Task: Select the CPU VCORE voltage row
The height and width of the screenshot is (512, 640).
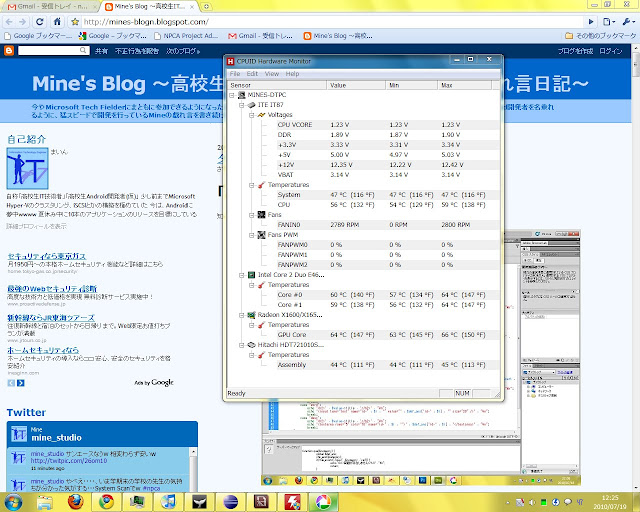Action: 388,125
